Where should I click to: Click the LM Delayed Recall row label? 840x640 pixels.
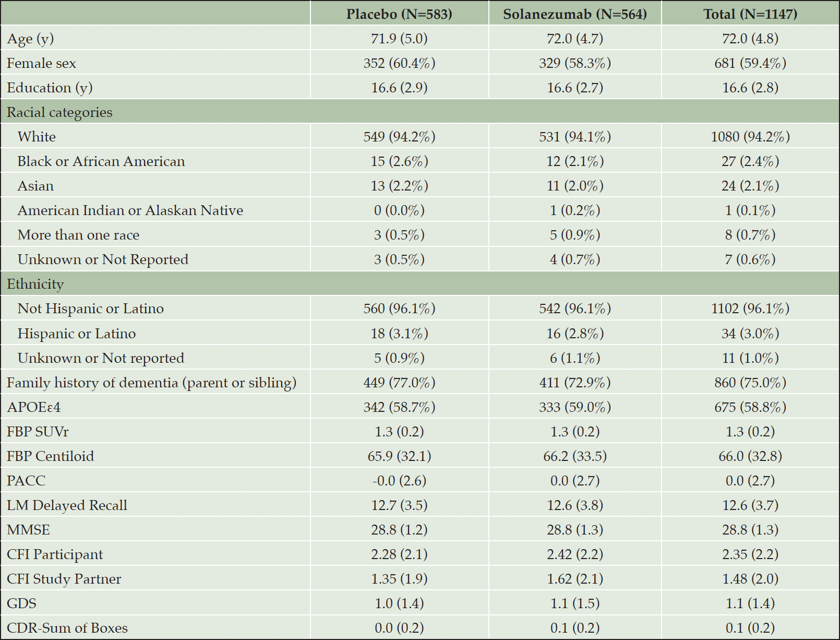[x=67, y=505]
